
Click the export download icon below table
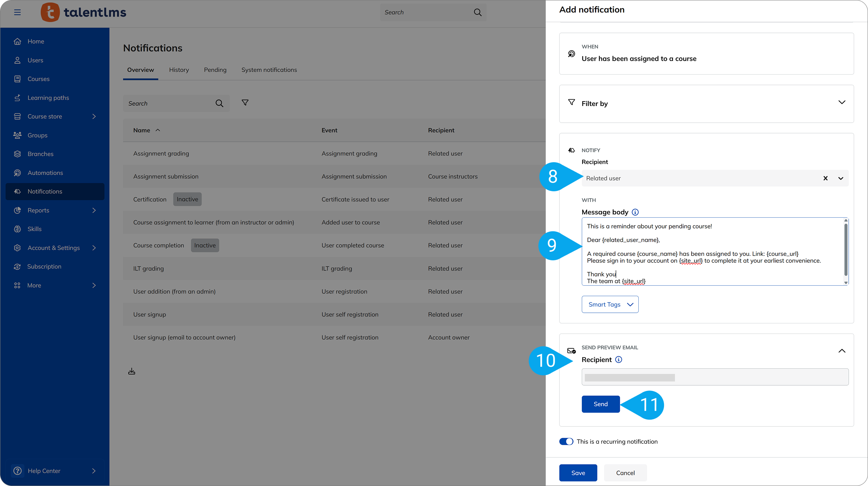coord(132,372)
